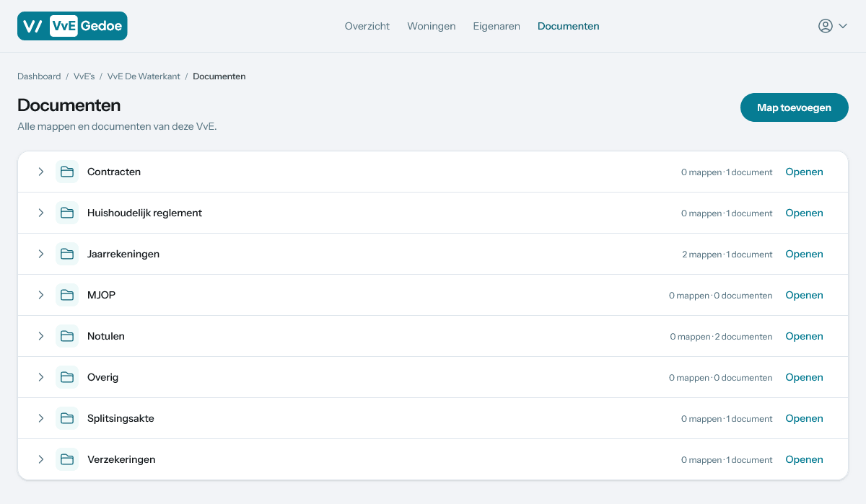Navigate to VvE De Waterkant breadcrumb

pyautogui.click(x=144, y=76)
